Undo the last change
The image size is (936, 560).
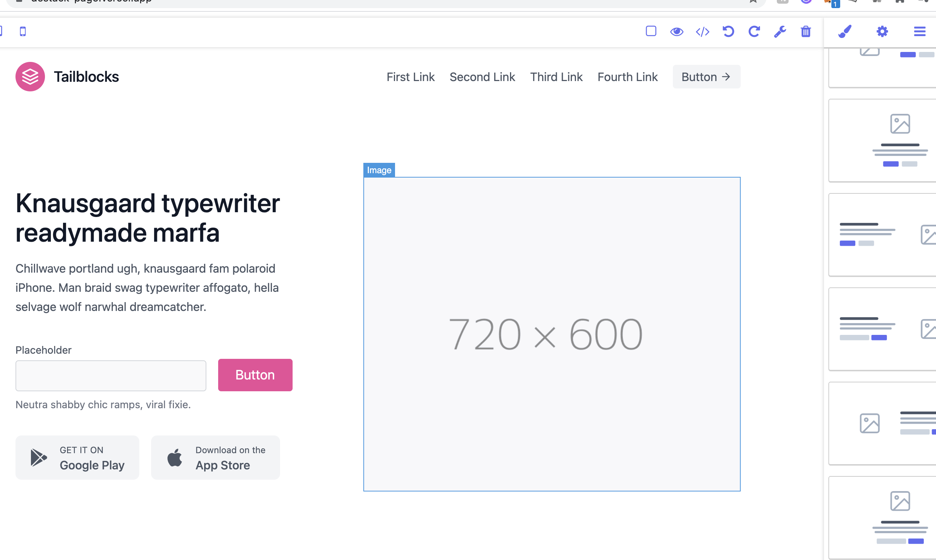tap(728, 31)
